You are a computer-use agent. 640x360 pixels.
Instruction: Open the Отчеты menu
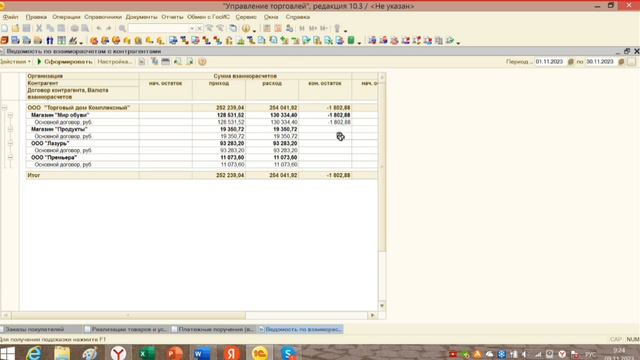tap(172, 17)
